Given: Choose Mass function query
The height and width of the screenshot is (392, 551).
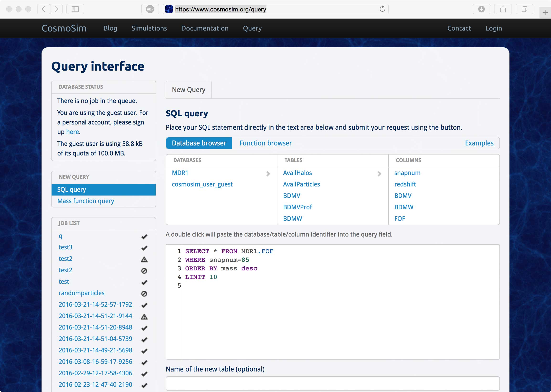Looking at the screenshot, I should pyautogui.click(x=85, y=201).
